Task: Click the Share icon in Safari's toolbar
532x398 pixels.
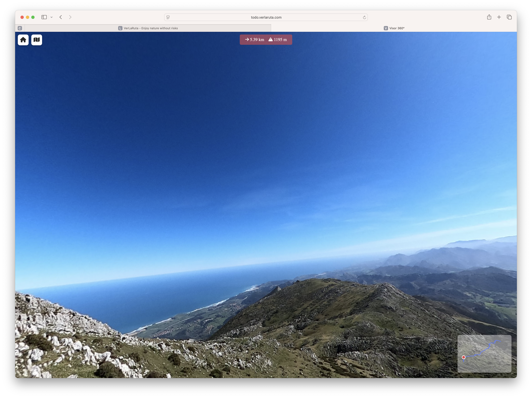Action: pos(489,17)
